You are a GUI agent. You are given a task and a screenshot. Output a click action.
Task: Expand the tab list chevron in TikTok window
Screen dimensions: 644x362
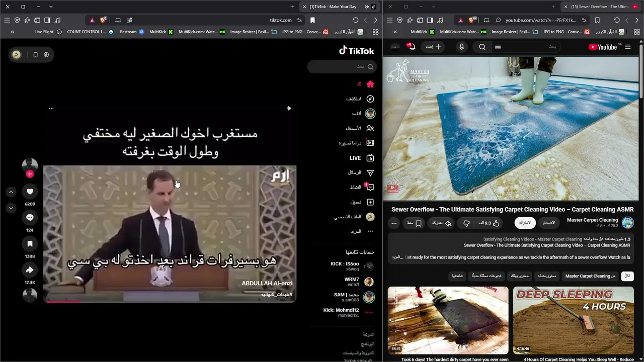51,7
